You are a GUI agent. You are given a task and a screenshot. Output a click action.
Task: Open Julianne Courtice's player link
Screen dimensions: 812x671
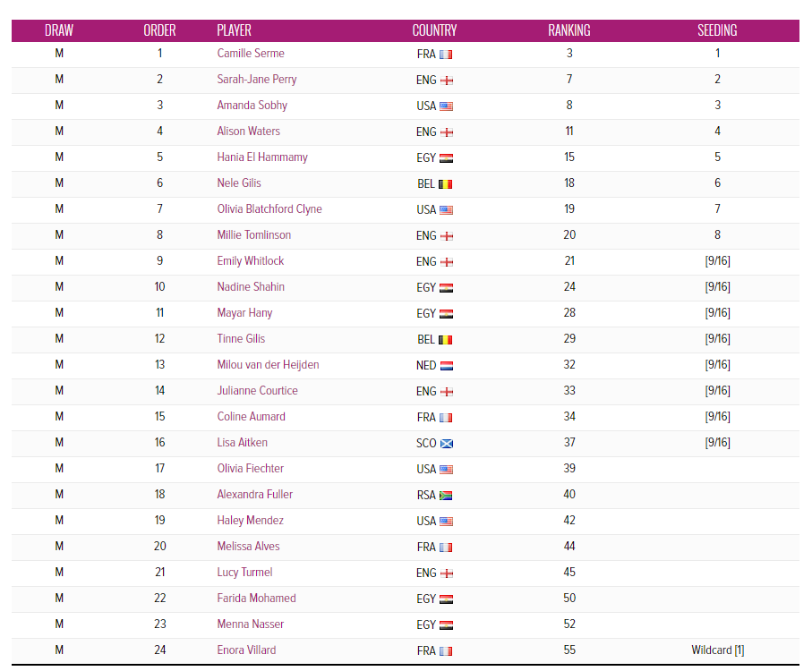[x=257, y=391]
